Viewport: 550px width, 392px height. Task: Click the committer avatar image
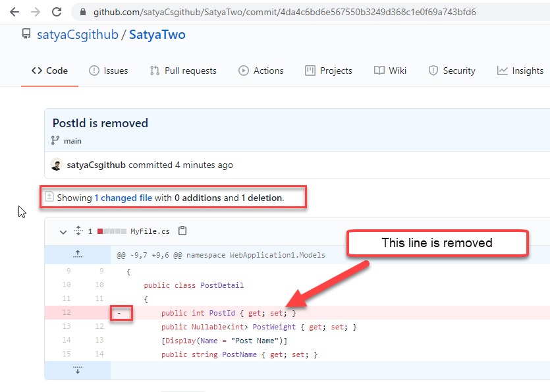(x=57, y=165)
